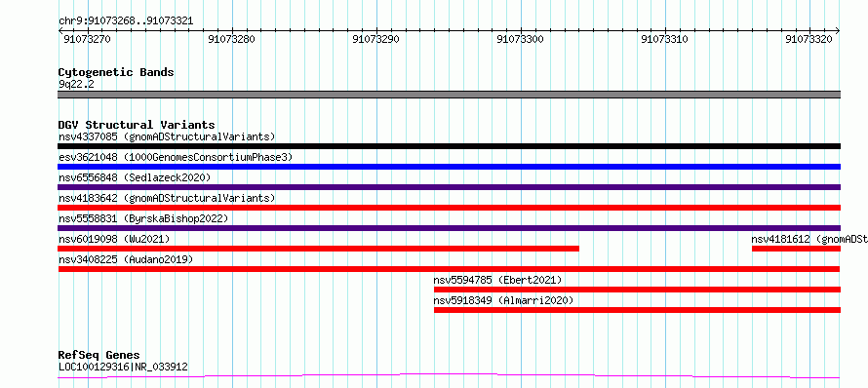Select variant label nsv5558831 (ByrskaBishop2022)

143,218
